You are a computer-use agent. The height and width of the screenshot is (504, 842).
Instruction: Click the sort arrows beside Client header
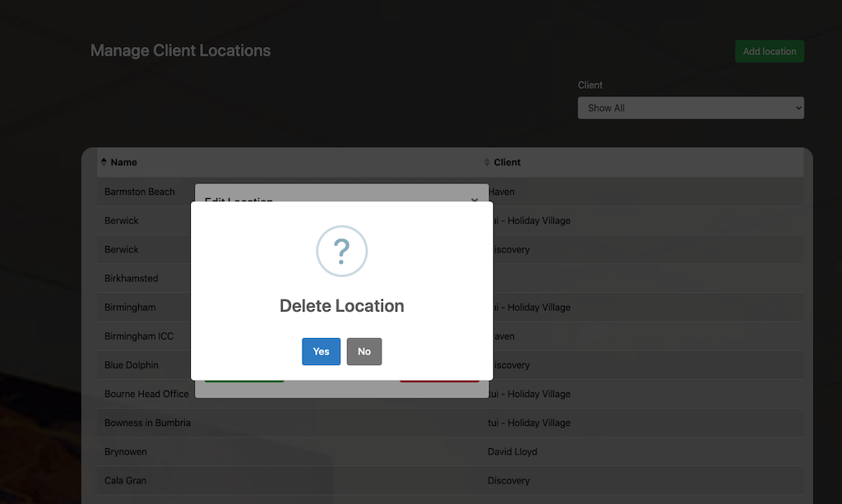pos(487,162)
